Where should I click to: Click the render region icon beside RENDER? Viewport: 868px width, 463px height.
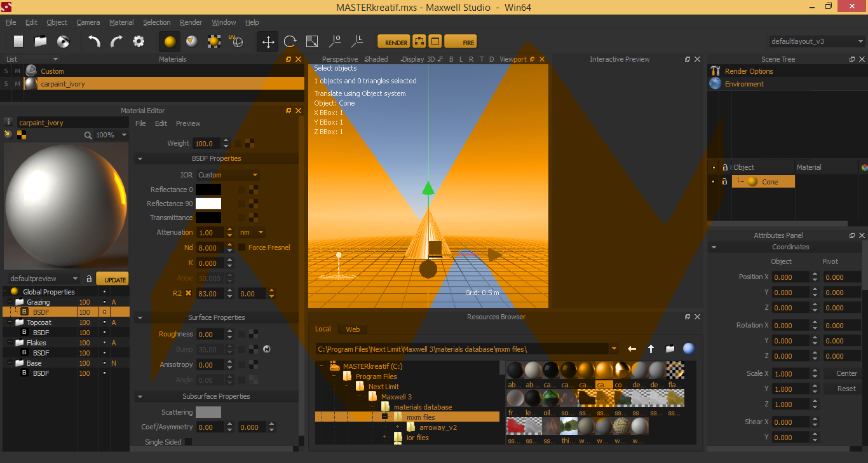pos(419,42)
